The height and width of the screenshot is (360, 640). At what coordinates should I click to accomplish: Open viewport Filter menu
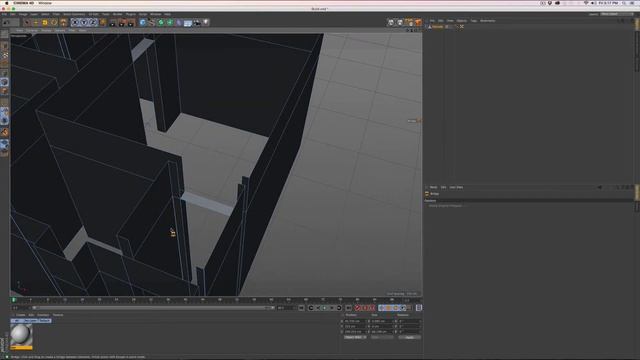pos(72,30)
